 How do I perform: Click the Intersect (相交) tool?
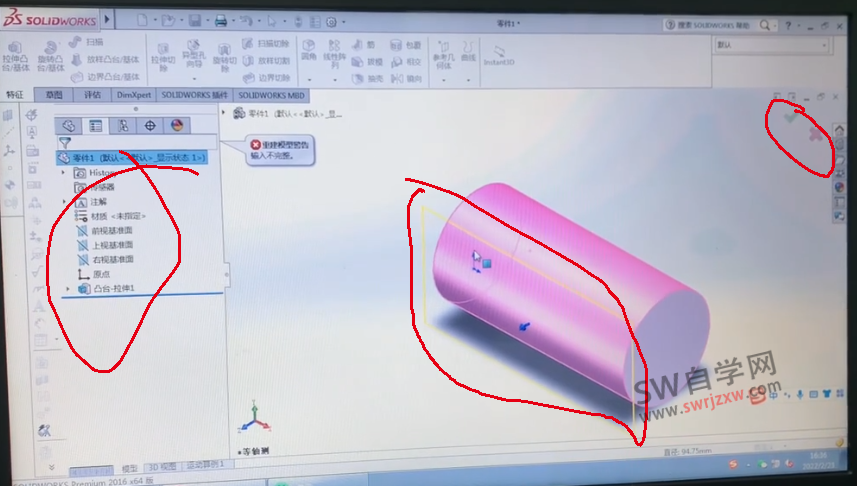406,62
